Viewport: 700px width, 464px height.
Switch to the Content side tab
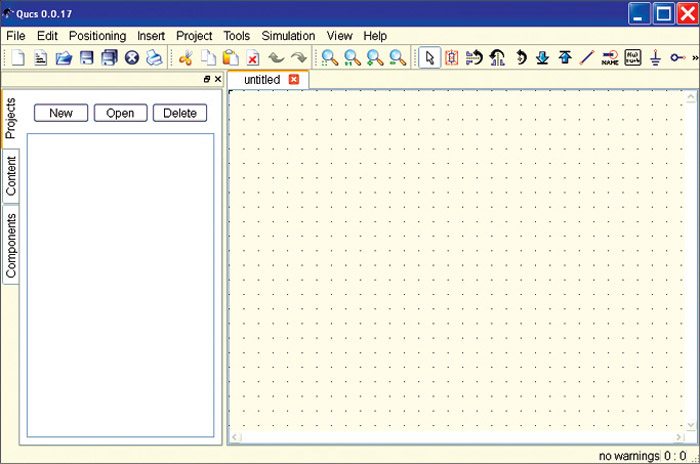(11, 177)
